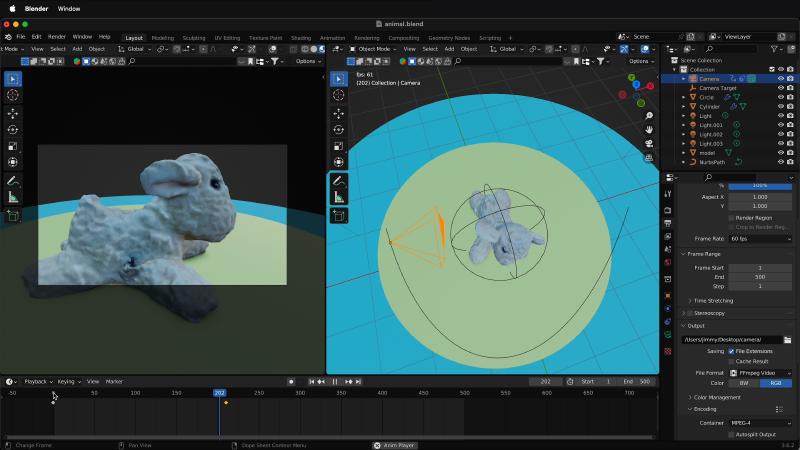Click the Output properties tab icon
This screenshot has width=800, height=450.
(668, 223)
